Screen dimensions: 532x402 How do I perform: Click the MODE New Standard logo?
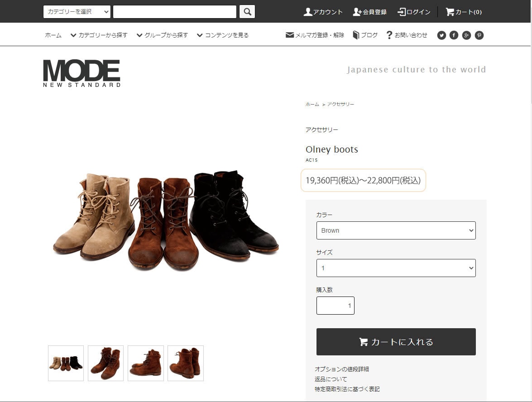click(82, 73)
